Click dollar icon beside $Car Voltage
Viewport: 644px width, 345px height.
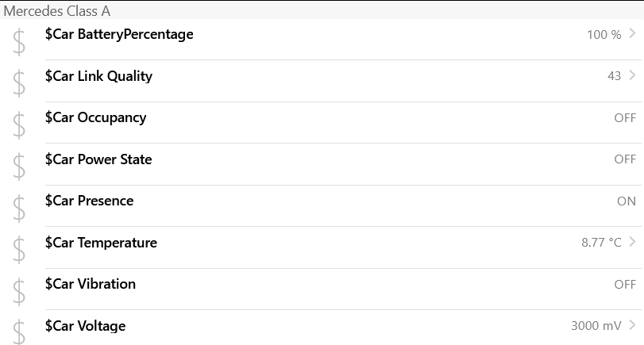[19, 332]
